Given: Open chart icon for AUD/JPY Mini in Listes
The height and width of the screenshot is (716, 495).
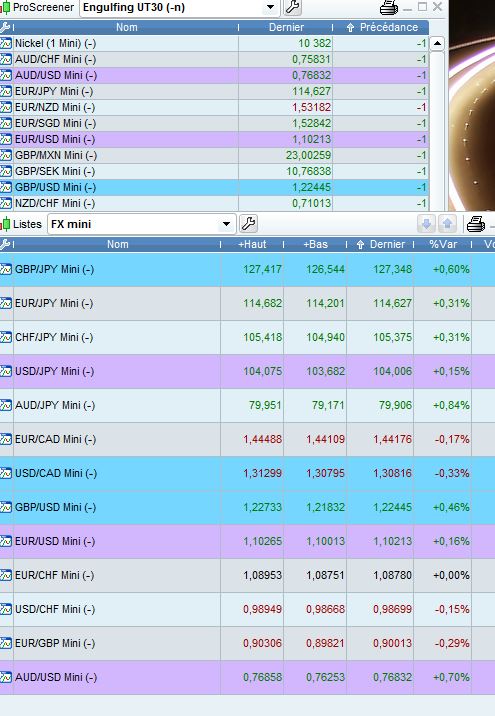Looking at the screenshot, I should (6, 405).
